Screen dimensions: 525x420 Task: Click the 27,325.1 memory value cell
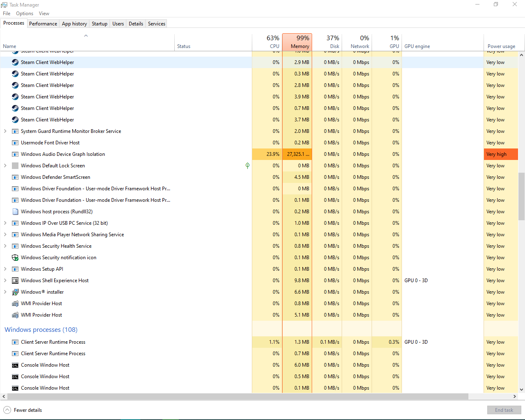(297, 154)
